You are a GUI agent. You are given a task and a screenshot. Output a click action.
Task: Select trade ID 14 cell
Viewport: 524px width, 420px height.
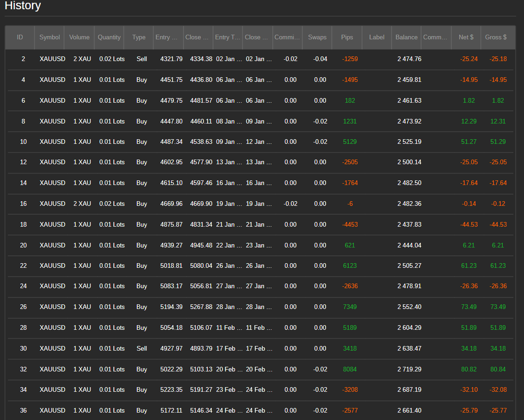pos(23,183)
